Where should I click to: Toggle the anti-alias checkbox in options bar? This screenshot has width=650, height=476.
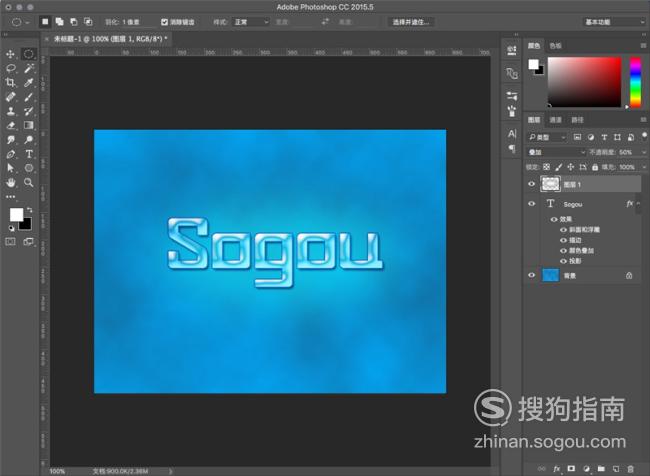165,22
